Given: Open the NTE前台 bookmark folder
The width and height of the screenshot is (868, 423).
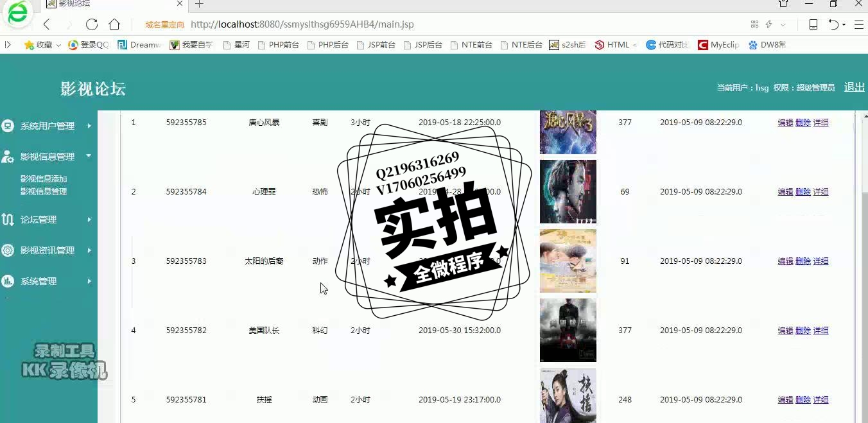Looking at the screenshot, I should (x=471, y=45).
